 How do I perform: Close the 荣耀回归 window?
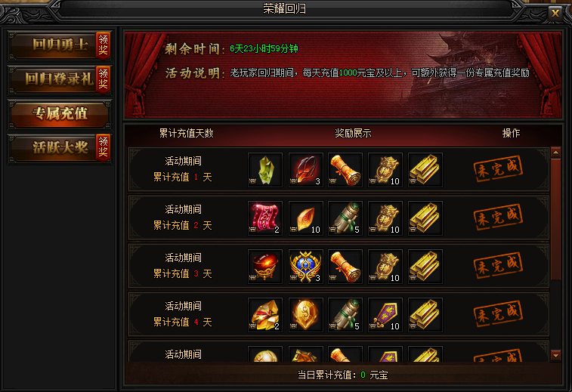555,13
